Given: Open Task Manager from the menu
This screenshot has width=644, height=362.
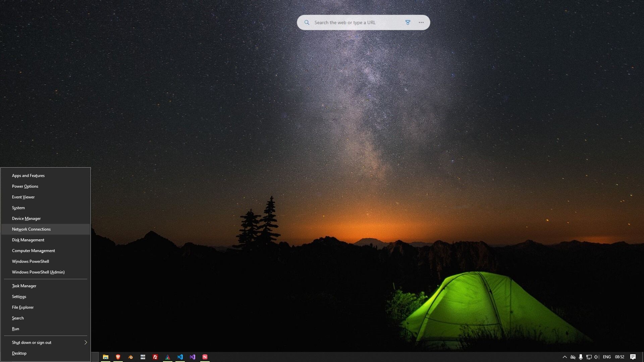Looking at the screenshot, I should point(24,286).
